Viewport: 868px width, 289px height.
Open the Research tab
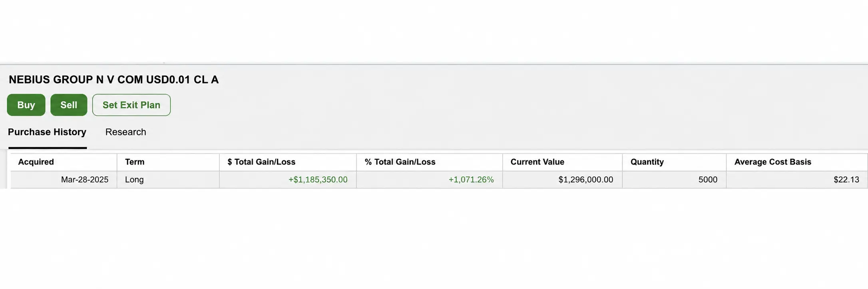pos(125,132)
